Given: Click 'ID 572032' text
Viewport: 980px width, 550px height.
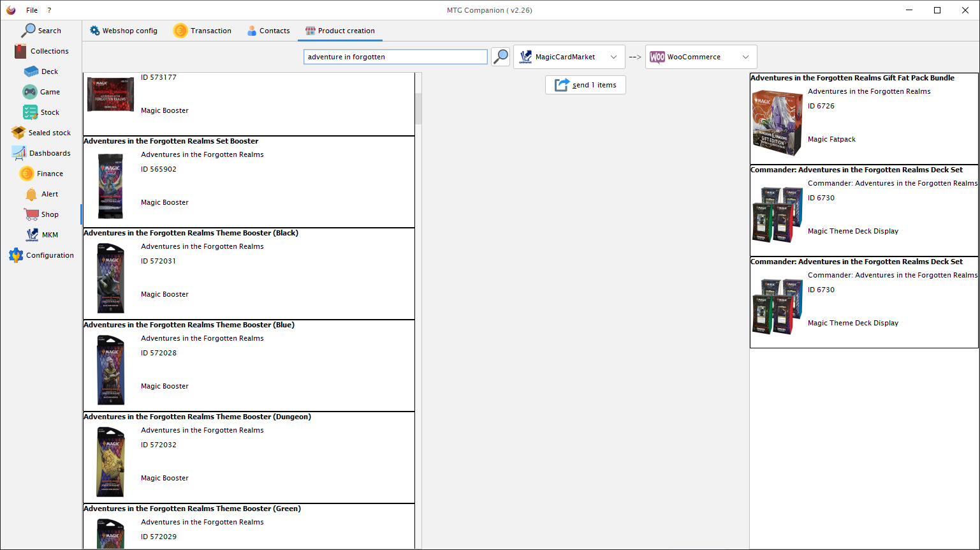Looking at the screenshot, I should pos(159,445).
